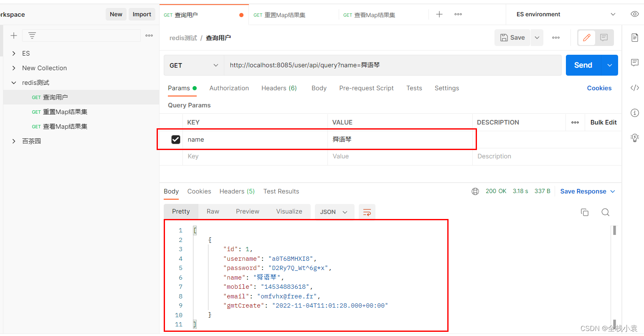644x336 pixels.
Task: Open the Authorization tab
Action: [x=229, y=88]
